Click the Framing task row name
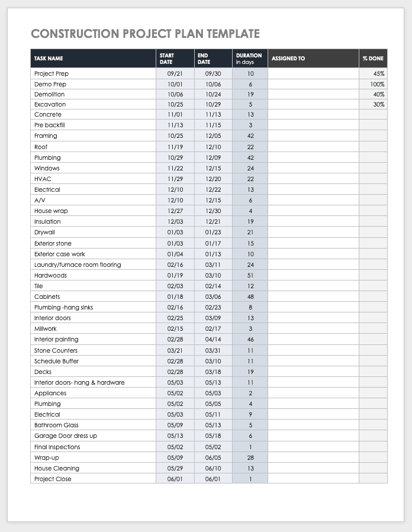 [46, 136]
